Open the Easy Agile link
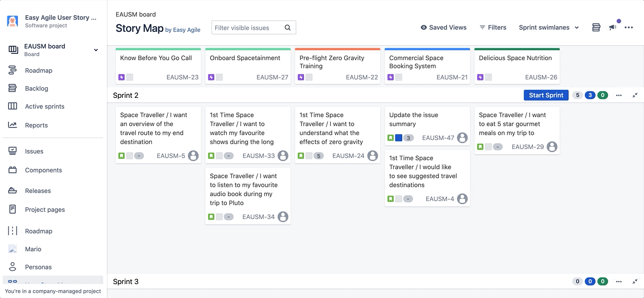This screenshot has width=644, height=298. coord(186,30)
